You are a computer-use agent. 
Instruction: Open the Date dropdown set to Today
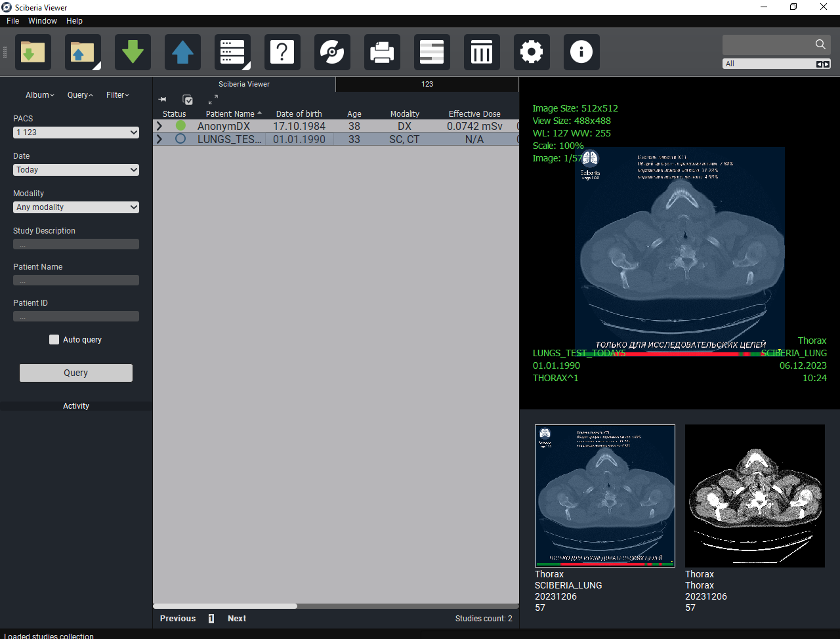click(x=76, y=170)
